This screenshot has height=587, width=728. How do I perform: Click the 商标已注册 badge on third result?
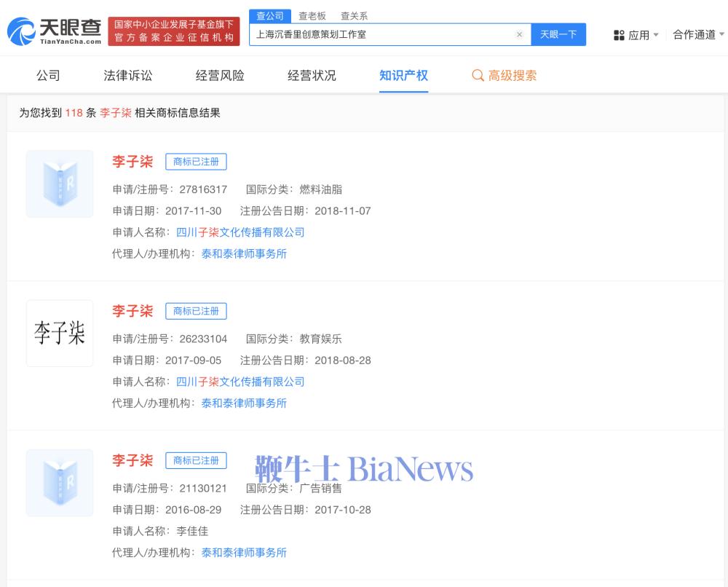(x=196, y=460)
